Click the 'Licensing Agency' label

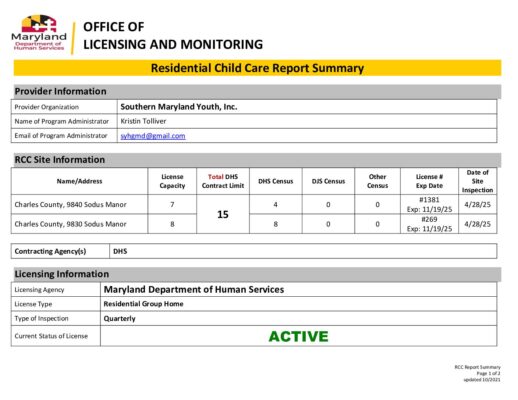pyautogui.click(x=39, y=290)
